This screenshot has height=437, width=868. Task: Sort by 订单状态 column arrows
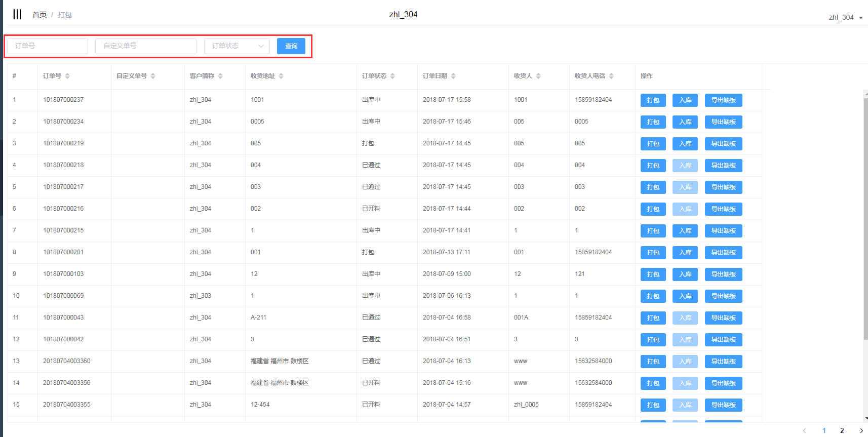click(x=392, y=76)
